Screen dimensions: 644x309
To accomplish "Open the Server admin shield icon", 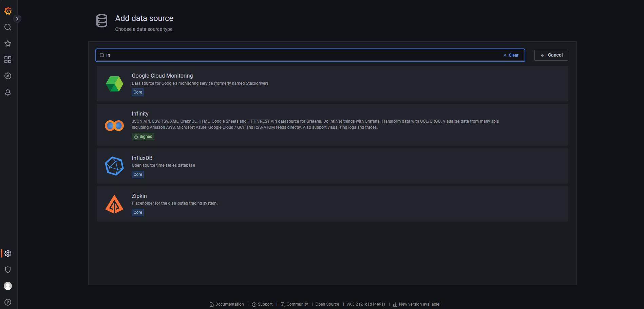I will (x=8, y=270).
